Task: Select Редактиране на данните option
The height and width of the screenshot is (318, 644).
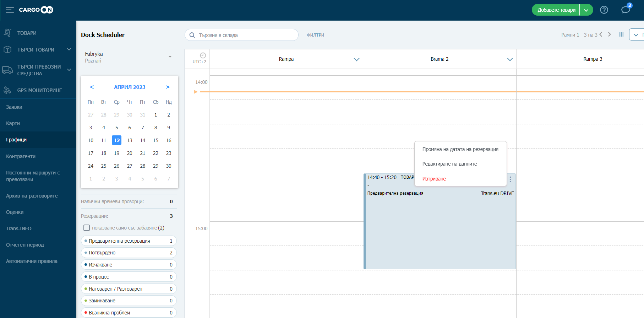Action: coord(460,164)
